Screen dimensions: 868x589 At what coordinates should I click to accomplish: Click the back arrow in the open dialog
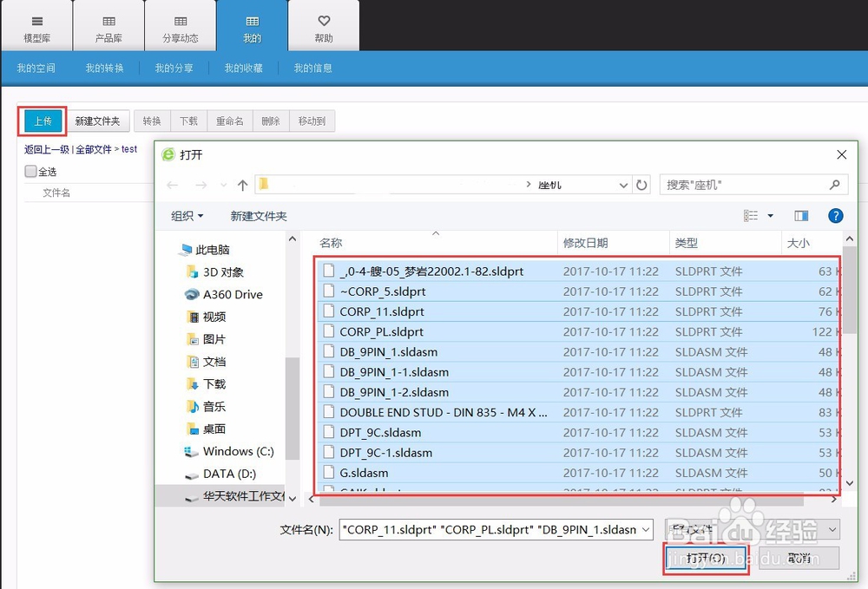point(173,184)
